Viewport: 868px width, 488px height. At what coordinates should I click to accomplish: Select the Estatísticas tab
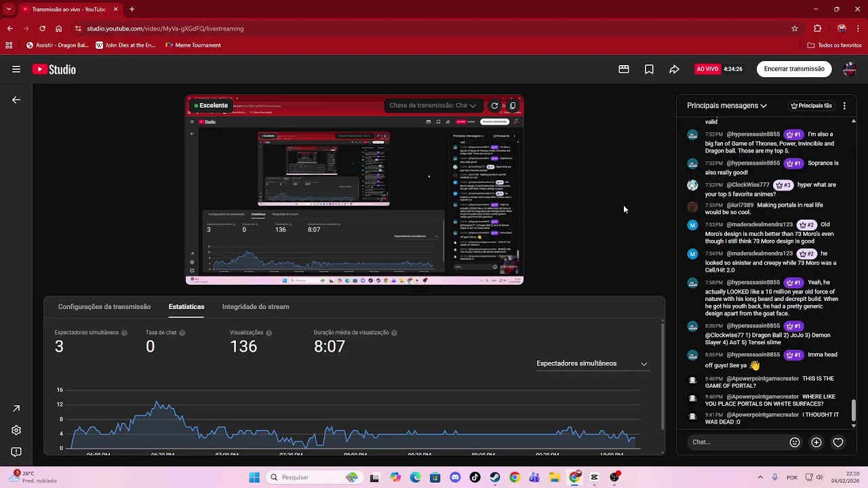click(186, 306)
